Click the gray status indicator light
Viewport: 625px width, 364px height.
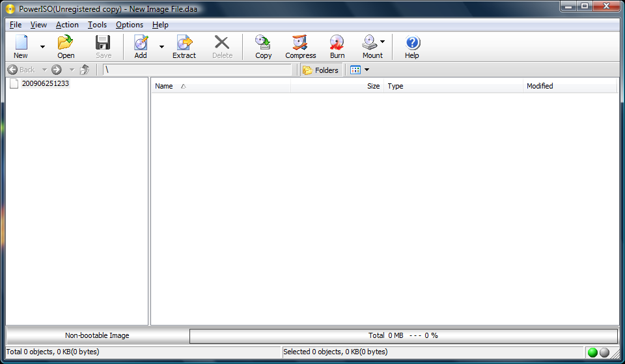(x=605, y=352)
